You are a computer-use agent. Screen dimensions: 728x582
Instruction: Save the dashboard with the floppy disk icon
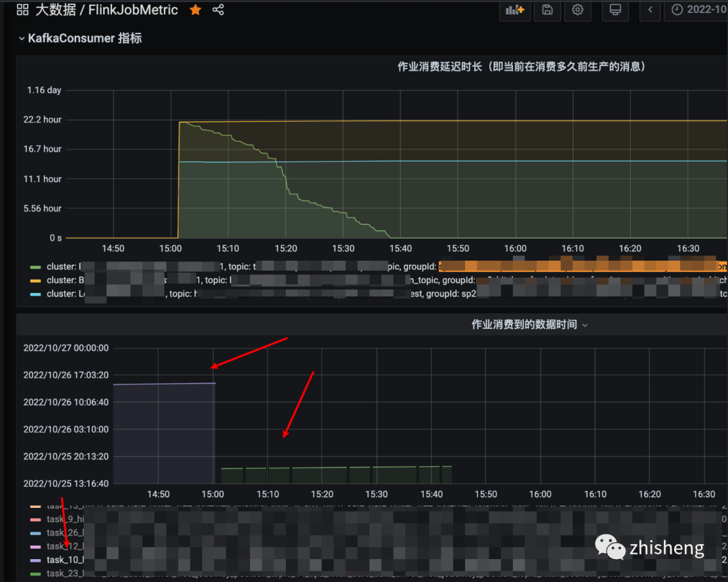coord(547,9)
